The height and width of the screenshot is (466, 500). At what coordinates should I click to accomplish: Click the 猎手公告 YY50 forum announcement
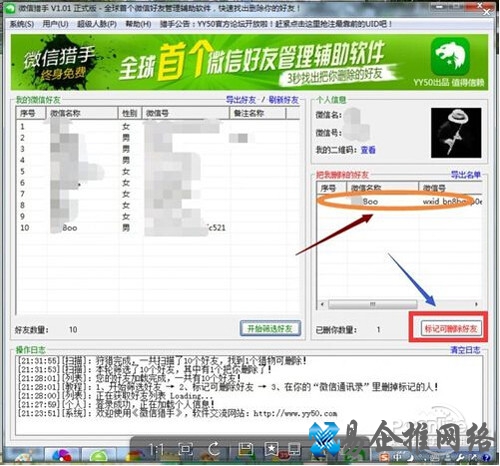pyautogui.click(x=276, y=24)
